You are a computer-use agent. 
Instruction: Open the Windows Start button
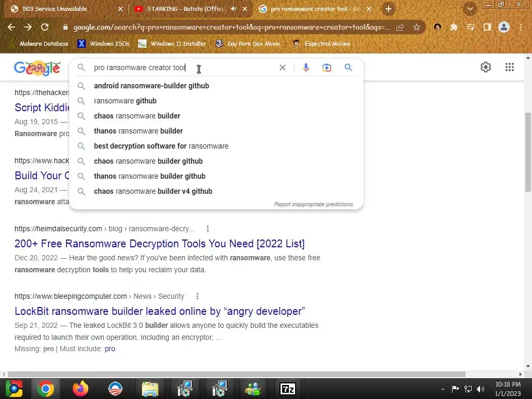tap(14, 389)
